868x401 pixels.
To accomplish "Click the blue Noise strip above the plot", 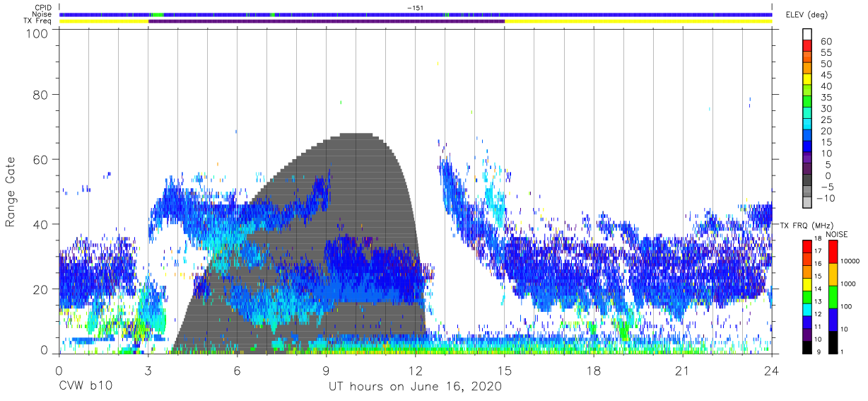I will click(416, 14).
